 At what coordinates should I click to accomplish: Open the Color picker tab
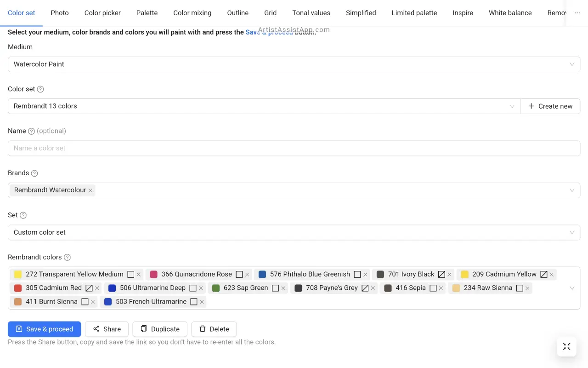click(x=102, y=13)
